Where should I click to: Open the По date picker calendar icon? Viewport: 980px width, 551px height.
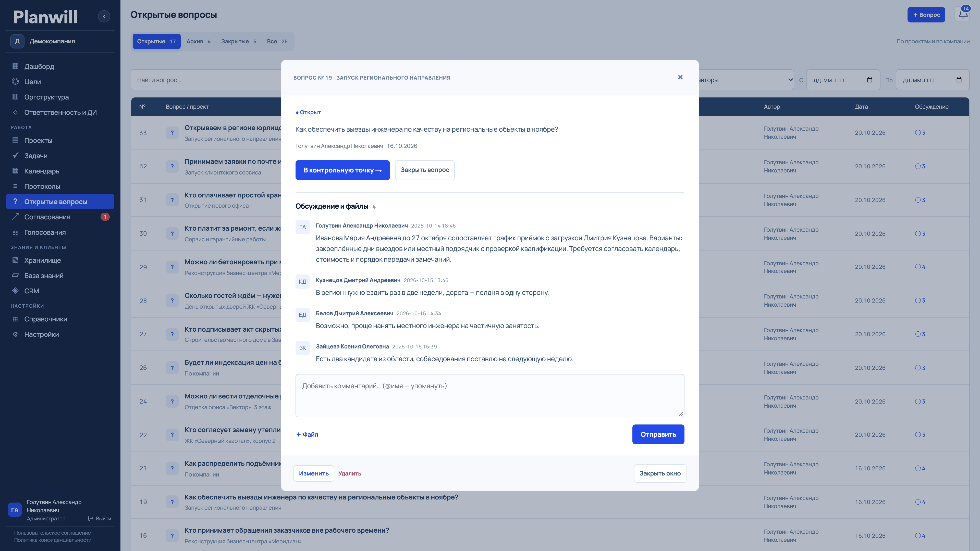[959, 80]
